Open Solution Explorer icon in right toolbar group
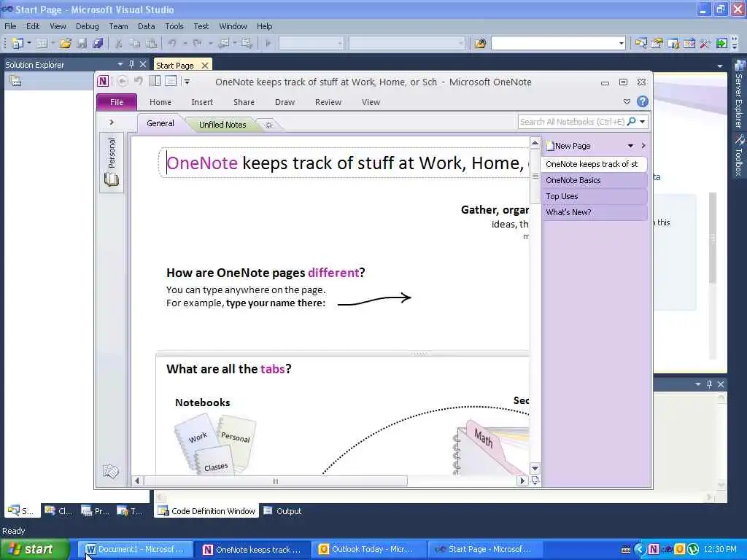This screenshot has height=560, width=747. 640,43
